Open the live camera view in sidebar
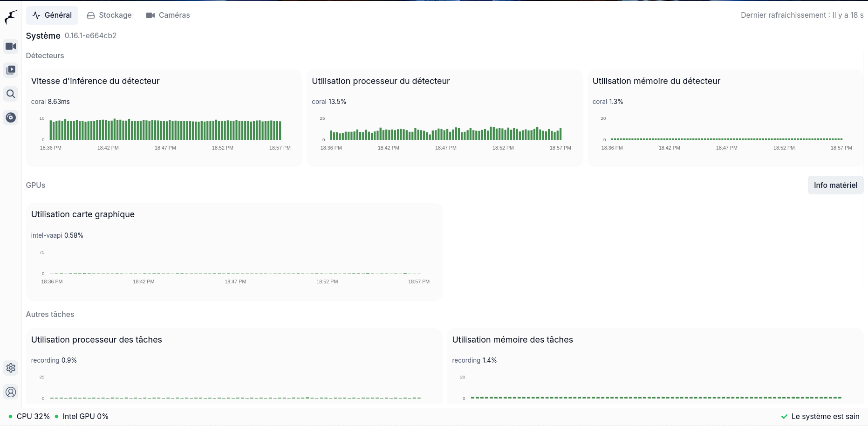This screenshot has height=426, width=868. coord(11,46)
